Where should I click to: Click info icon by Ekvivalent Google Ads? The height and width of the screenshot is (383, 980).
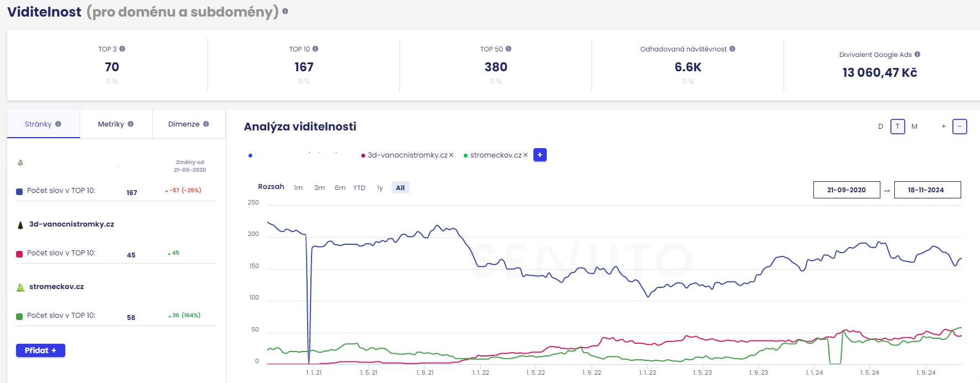click(x=917, y=54)
